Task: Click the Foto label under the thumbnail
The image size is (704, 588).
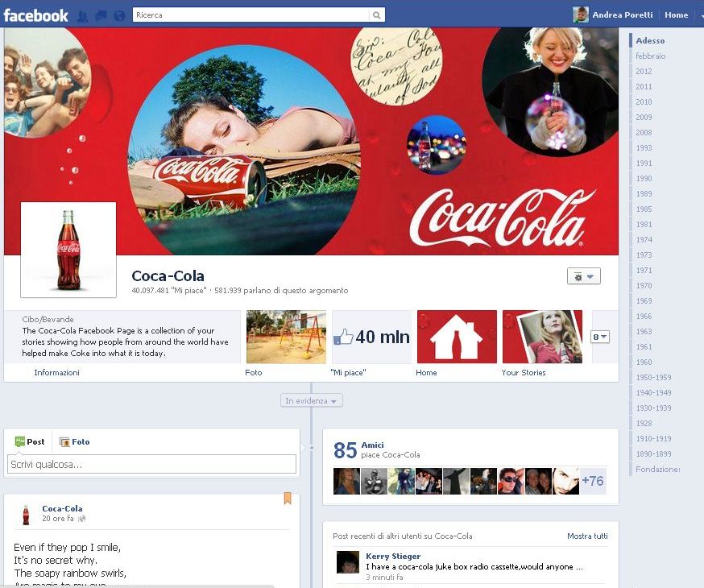Action: tap(254, 373)
